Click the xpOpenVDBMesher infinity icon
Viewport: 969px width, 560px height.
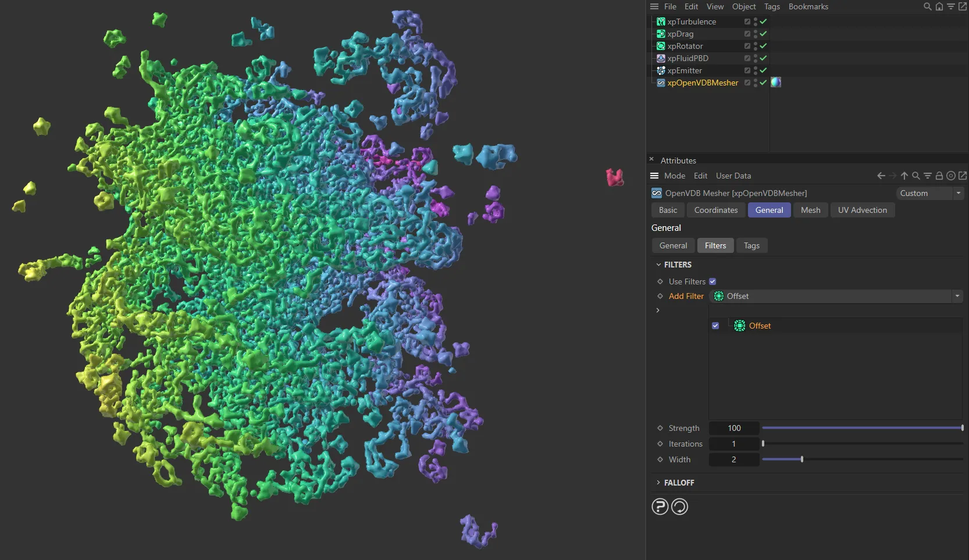[x=661, y=83]
